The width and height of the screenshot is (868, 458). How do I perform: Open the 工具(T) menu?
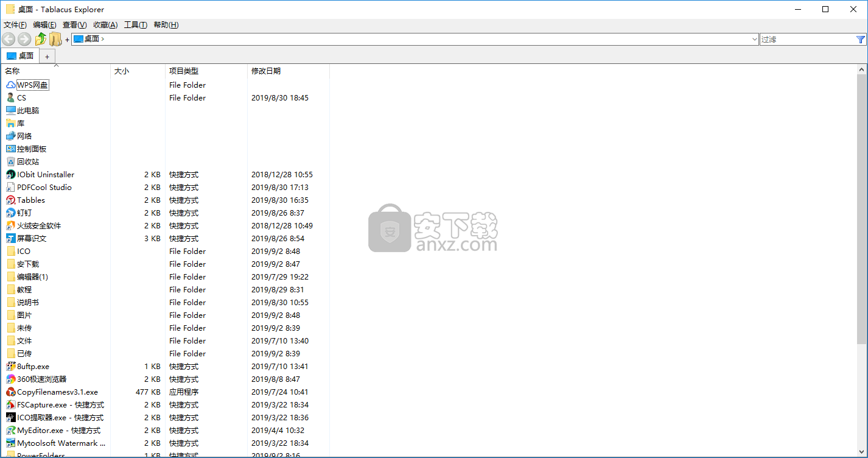click(x=136, y=25)
